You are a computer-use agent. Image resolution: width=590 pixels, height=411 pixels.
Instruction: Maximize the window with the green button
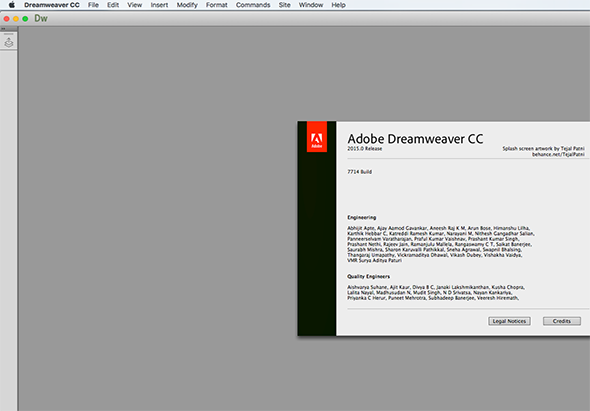tap(25, 18)
